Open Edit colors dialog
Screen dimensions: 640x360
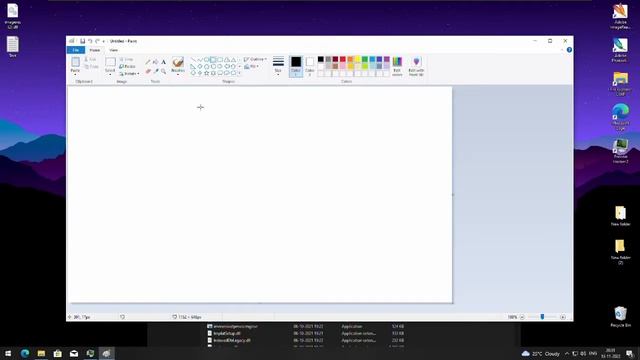point(397,67)
